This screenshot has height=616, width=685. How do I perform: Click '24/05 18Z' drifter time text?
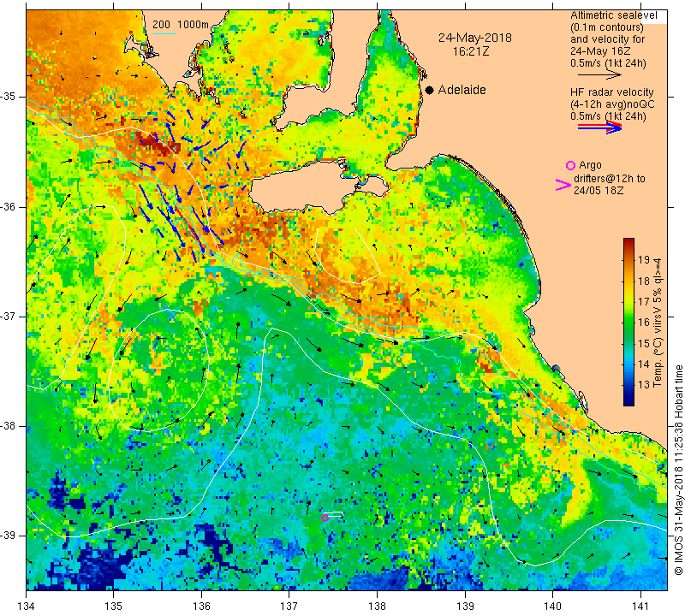[x=599, y=190]
